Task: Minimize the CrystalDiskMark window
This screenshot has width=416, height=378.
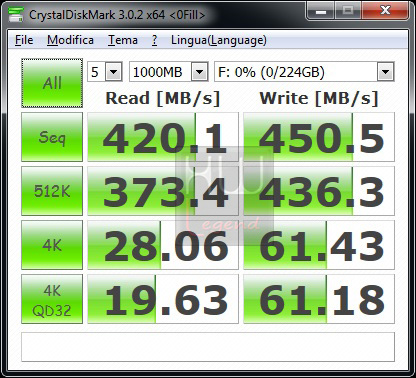Action: (x=320, y=11)
